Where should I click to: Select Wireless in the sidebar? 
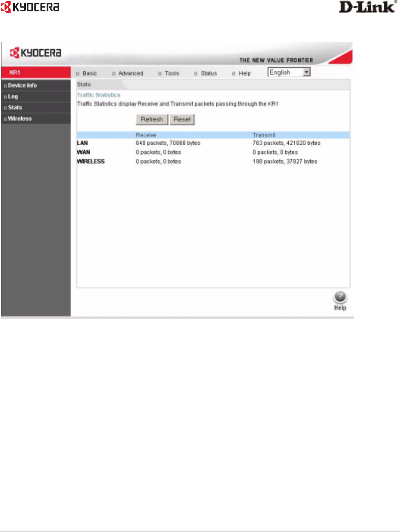coord(36,119)
